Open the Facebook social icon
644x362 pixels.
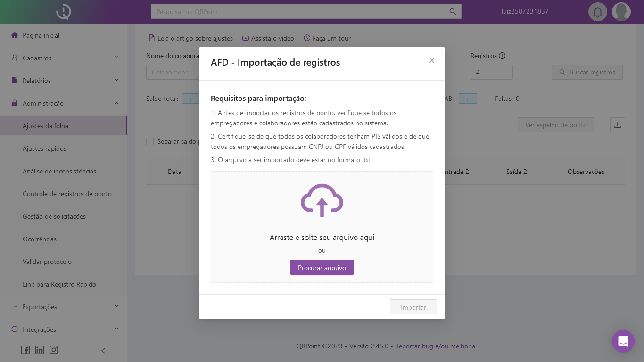(x=25, y=350)
